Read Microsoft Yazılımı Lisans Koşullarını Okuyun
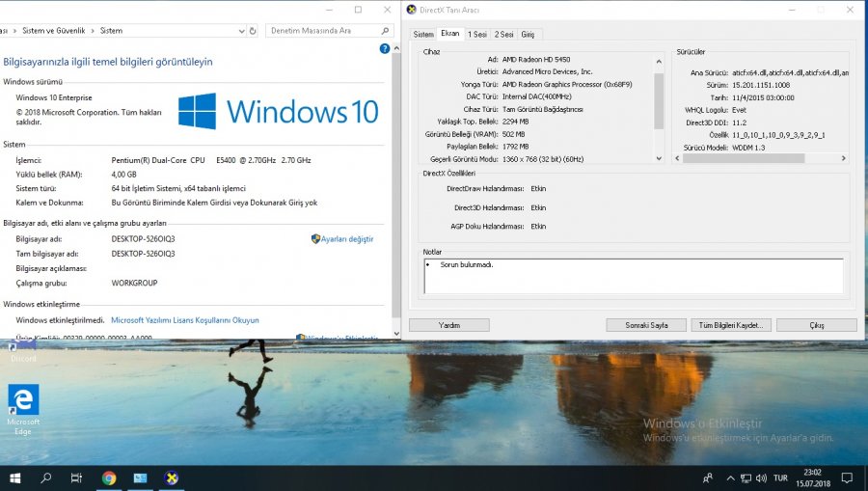The image size is (868, 491). click(x=185, y=320)
